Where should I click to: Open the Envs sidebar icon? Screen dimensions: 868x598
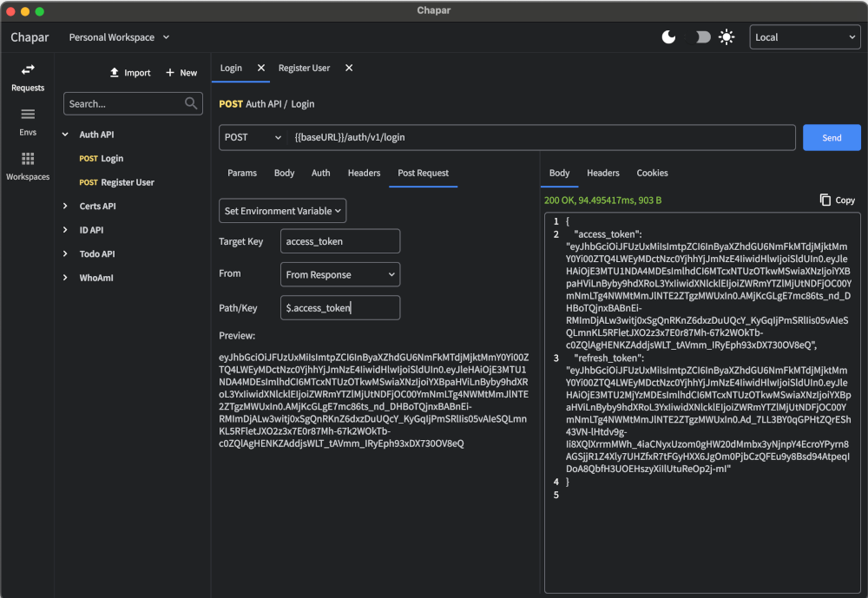(x=28, y=115)
